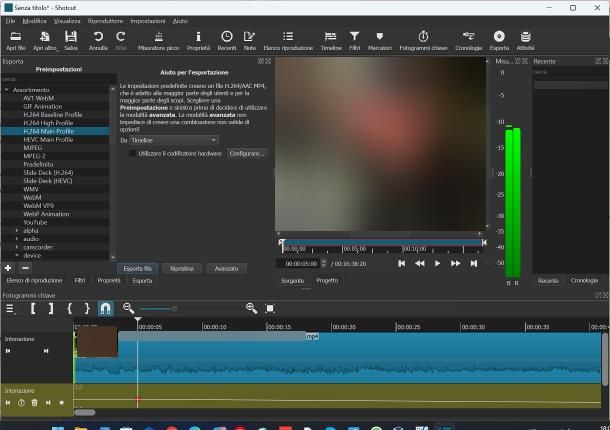Image resolution: width=610 pixels, height=430 pixels.
Task: Zoom in the keyframes timeline
Action: tap(252, 309)
